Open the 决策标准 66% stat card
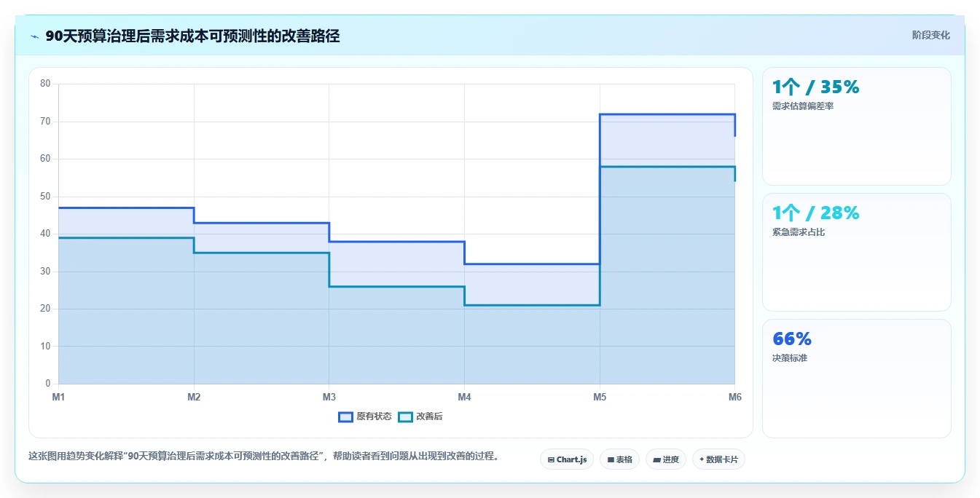Viewport: 980px width, 498px height. point(857,379)
